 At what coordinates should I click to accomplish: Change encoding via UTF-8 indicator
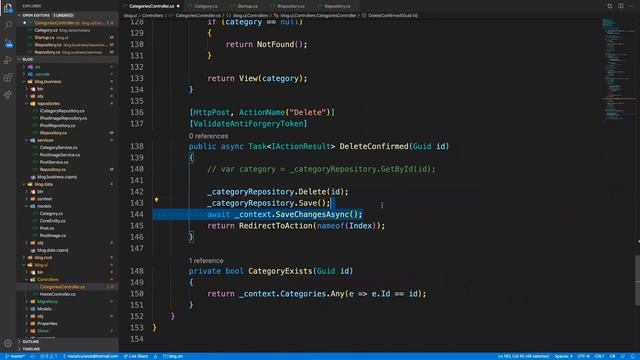(583, 356)
